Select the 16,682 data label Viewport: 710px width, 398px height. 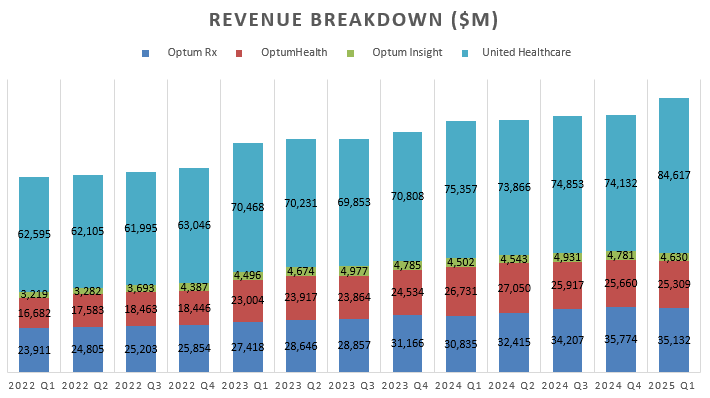click(34, 313)
